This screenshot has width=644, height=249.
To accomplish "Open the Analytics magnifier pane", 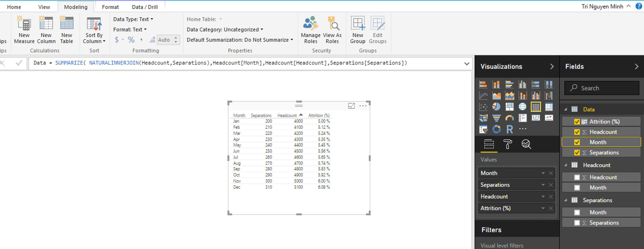I will (526, 144).
